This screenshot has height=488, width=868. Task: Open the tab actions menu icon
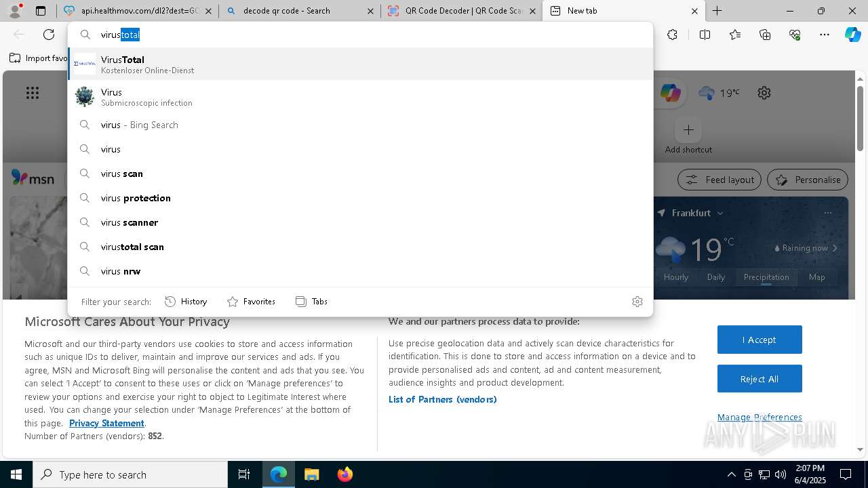coord(41,11)
